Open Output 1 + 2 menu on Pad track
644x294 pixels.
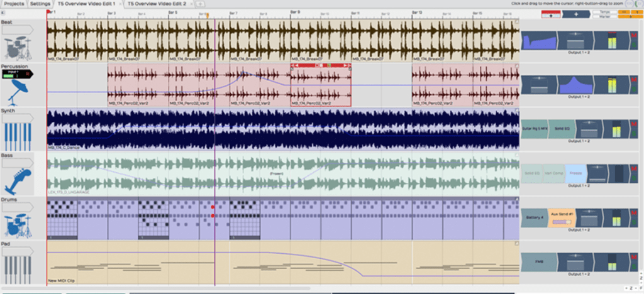point(579,274)
